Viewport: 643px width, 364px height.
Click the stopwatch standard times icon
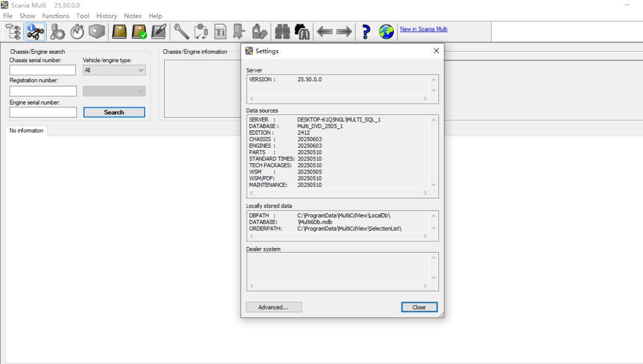(x=77, y=32)
